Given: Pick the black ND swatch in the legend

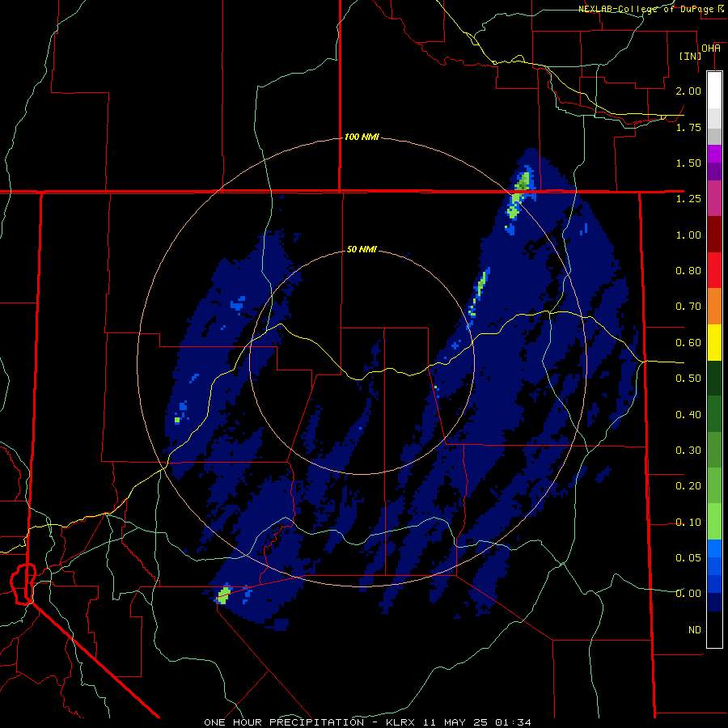Looking at the screenshot, I should pos(714,629).
